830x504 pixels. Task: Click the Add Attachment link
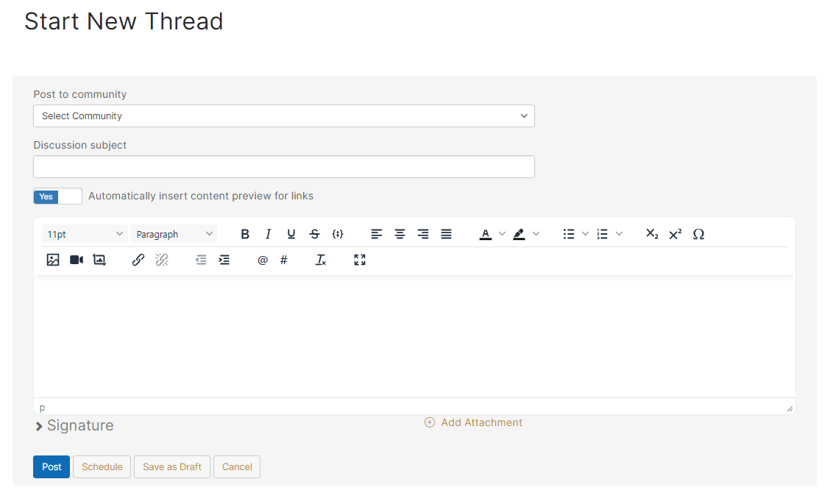pos(474,422)
